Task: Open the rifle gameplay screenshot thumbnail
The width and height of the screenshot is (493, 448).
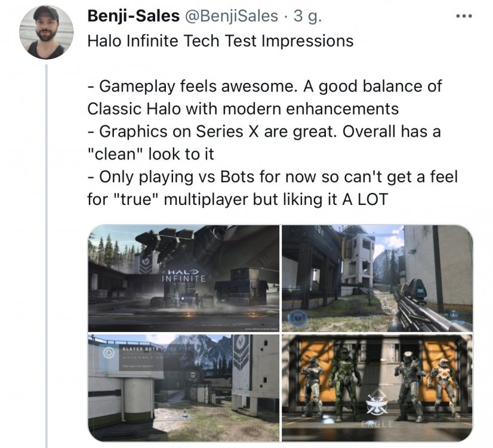Action: [377, 278]
